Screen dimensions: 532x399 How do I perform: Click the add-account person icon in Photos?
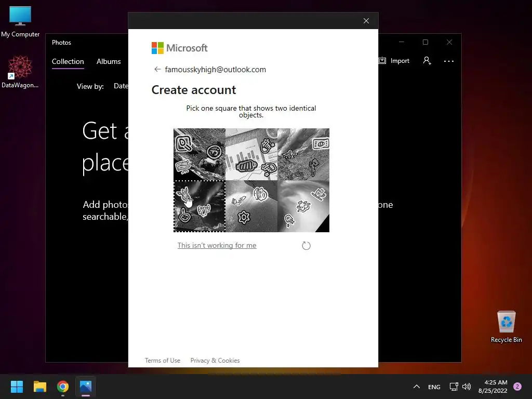[x=427, y=61]
